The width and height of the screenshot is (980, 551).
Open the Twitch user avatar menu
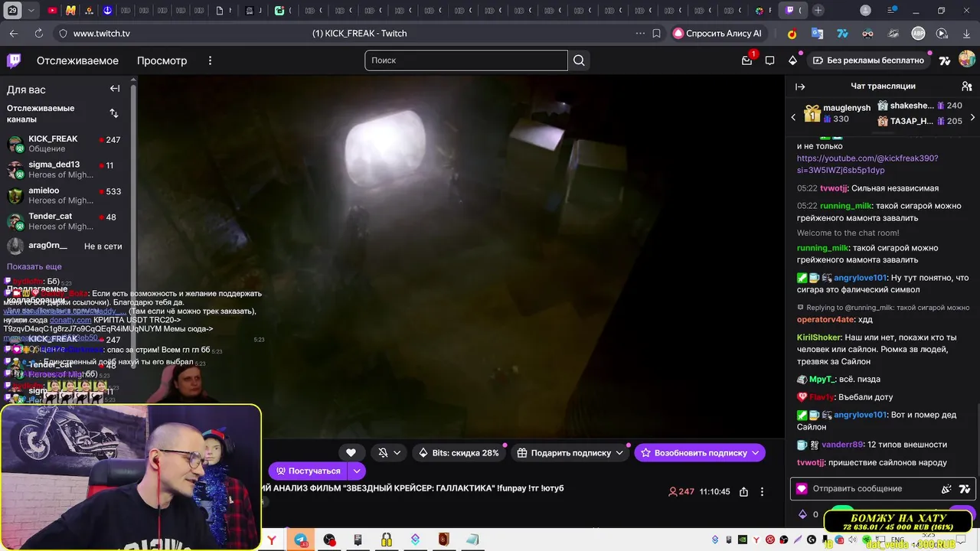click(x=967, y=60)
